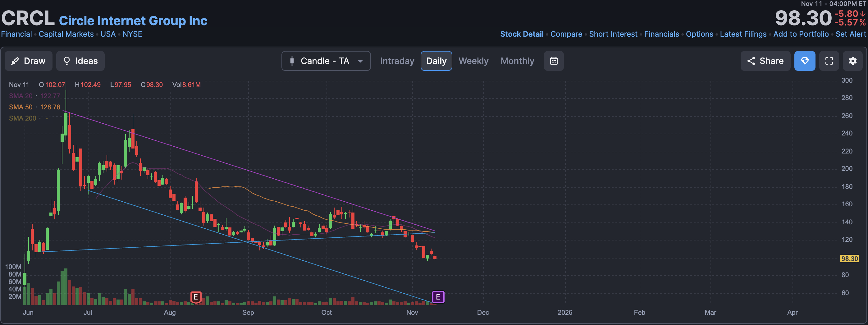
Task: Click the yellow 98.30 price tag on axis
Action: coord(849,259)
